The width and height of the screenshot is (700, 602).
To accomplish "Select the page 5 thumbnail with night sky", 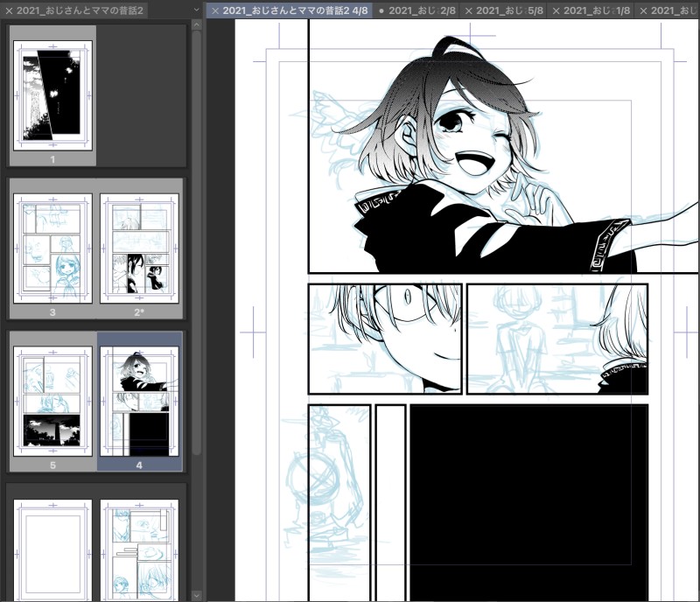I will [52, 401].
